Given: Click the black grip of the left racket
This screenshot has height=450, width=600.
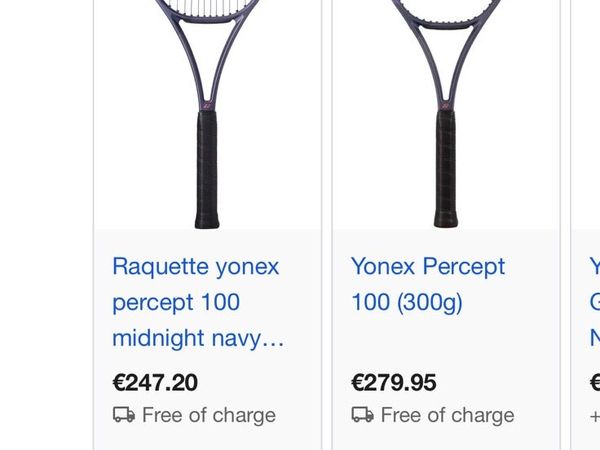Looking at the screenshot, I should point(208,170).
